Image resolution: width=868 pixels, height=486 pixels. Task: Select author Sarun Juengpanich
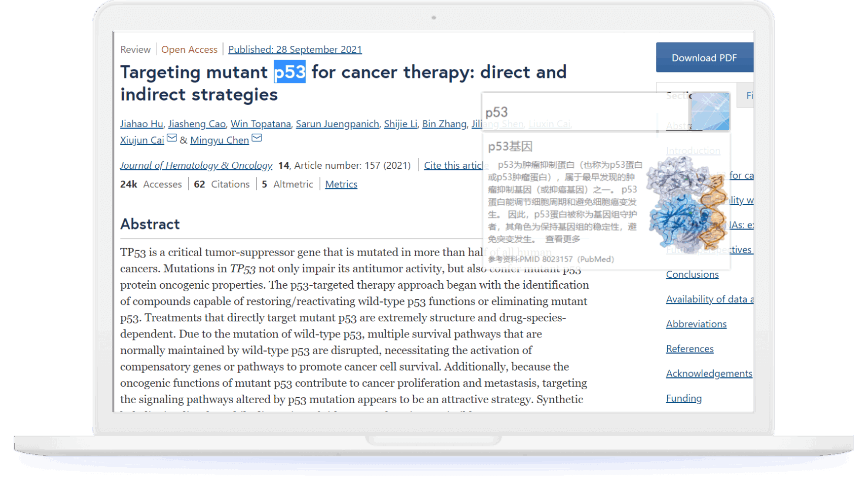pos(337,124)
